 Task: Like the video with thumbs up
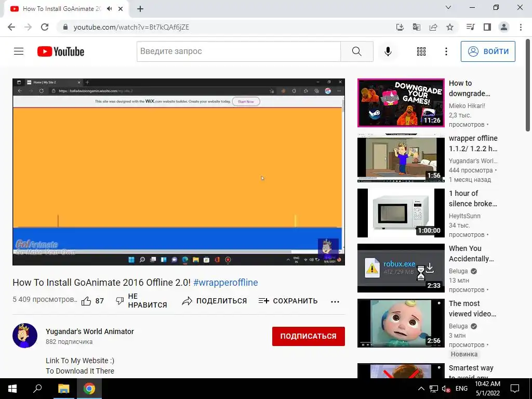92,301
